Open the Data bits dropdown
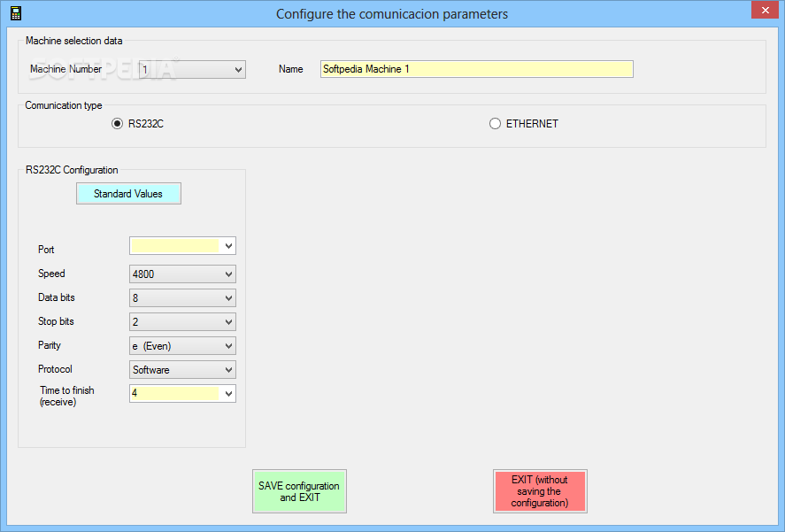 (x=182, y=298)
